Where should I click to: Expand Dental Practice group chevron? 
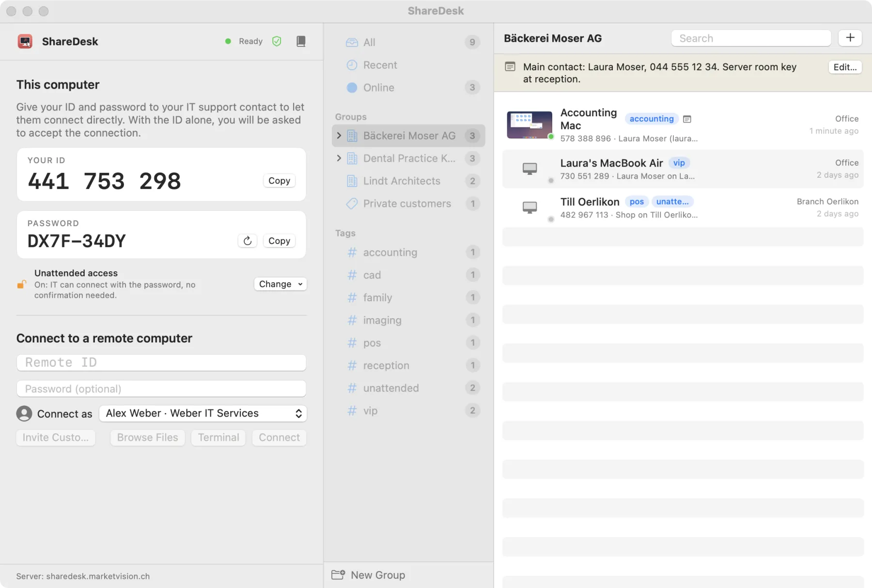pyautogui.click(x=339, y=158)
